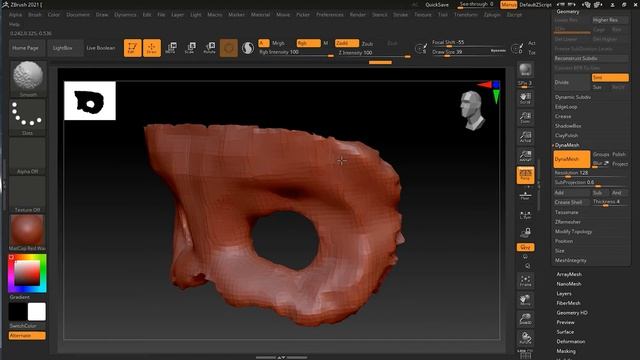Open the Preferences menu
This screenshot has width=640, height=360.
click(x=330, y=15)
